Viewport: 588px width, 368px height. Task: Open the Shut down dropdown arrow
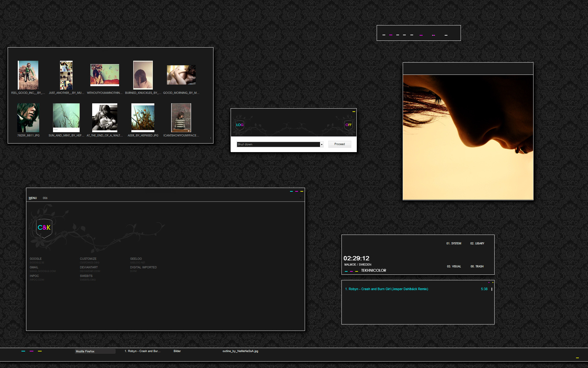point(322,144)
